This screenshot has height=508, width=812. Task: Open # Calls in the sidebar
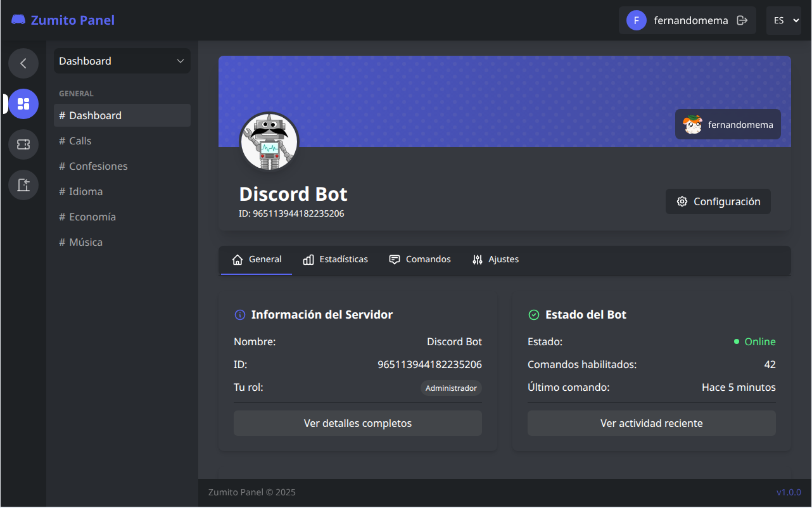click(x=122, y=141)
